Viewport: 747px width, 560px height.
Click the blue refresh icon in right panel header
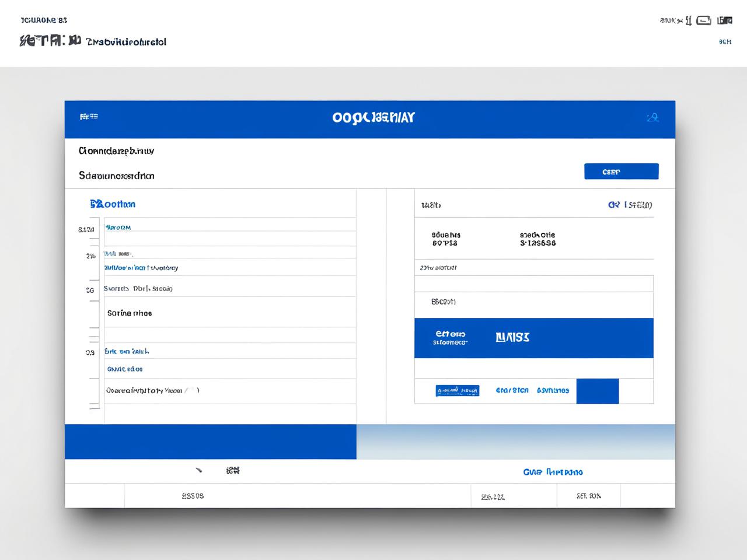coord(613,205)
